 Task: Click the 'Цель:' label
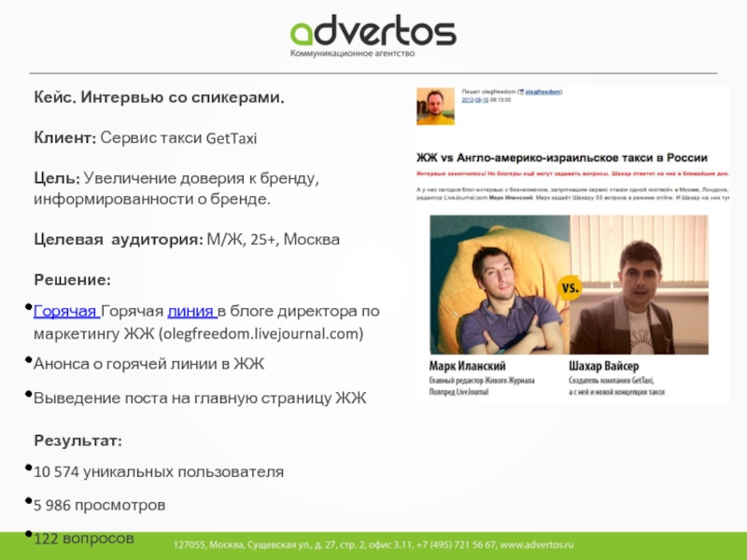coord(57,178)
